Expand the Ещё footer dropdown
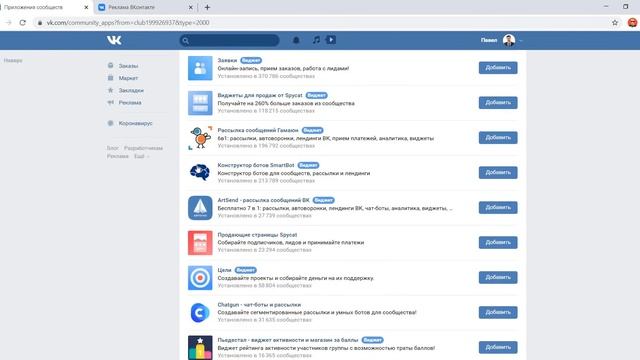The width and height of the screenshot is (640, 360). click(x=142, y=156)
